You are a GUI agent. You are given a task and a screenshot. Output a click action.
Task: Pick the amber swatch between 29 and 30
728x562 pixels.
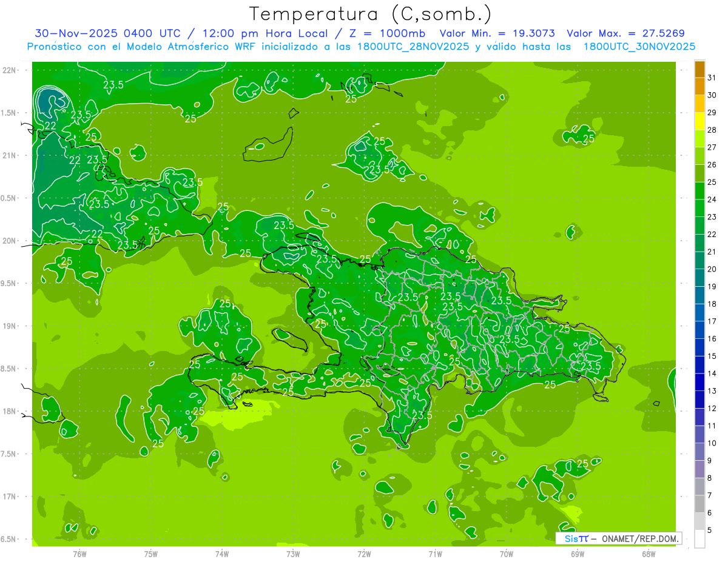[x=700, y=104]
